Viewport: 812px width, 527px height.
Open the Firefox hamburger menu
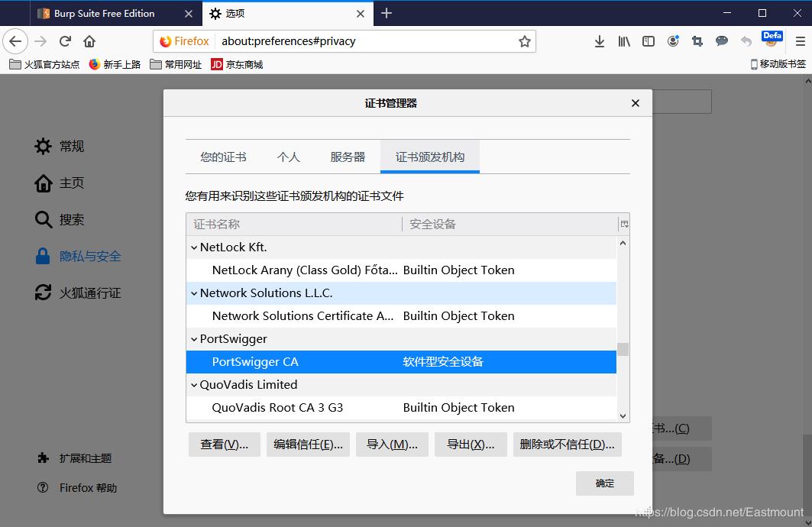coord(799,41)
